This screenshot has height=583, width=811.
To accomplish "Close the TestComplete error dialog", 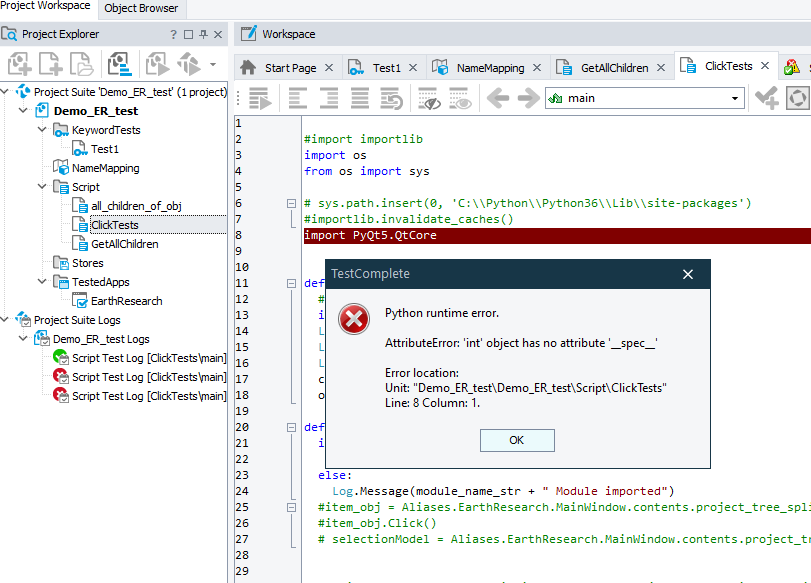I will point(688,274).
